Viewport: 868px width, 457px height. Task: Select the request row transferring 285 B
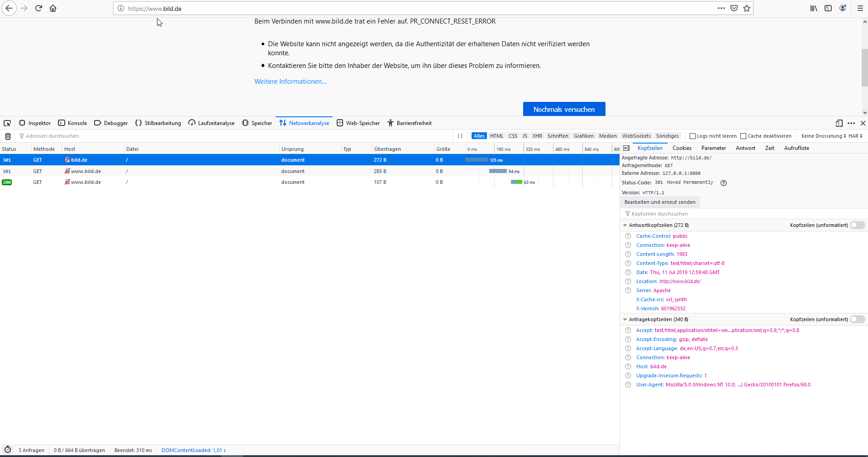[x=310, y=171]
